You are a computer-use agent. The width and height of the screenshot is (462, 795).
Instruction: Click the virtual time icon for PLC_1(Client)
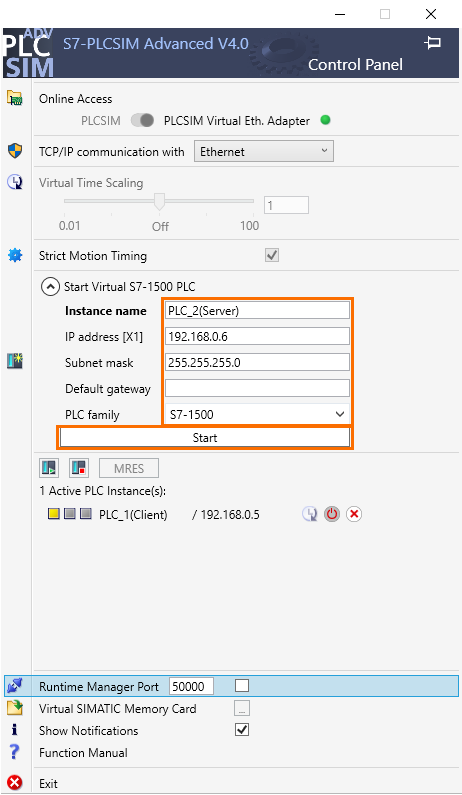tap(309, 514)
